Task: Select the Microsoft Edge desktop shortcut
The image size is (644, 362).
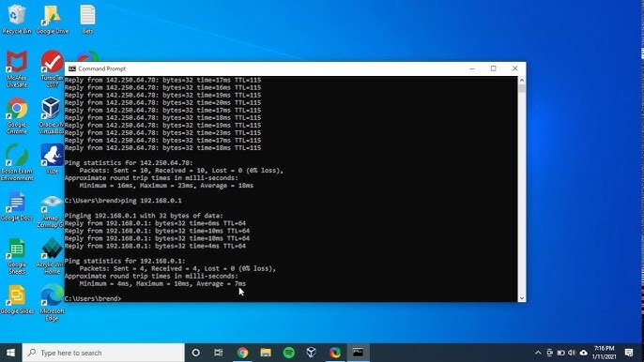Action: pyautogui.click(x=52, y=303)
